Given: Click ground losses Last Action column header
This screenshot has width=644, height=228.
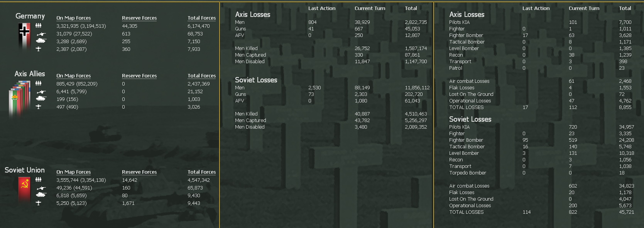Looking at the screenshot, I should [x=322, y=8].
